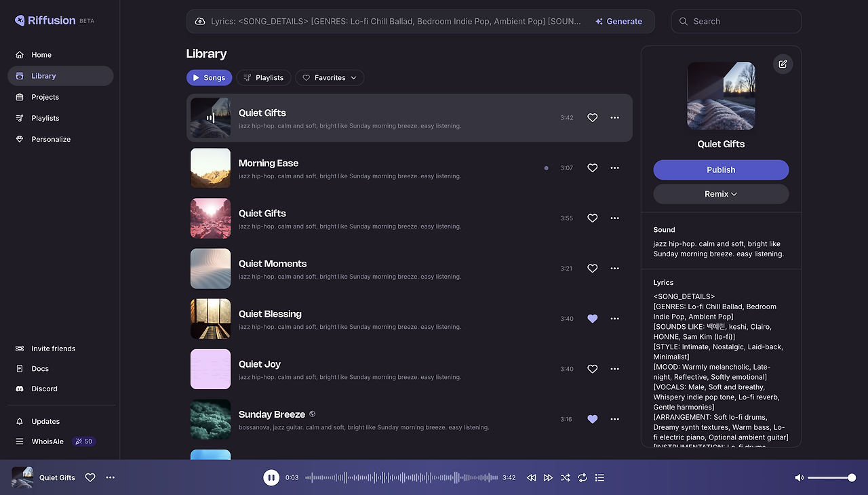Select the Sunday Breeze song title
Screen dimensions: 868x495
tap(272, 414)
